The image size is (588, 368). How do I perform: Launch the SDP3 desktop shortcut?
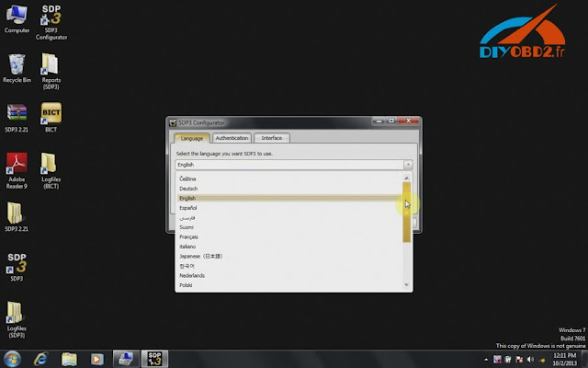click(x=17, y=267)
